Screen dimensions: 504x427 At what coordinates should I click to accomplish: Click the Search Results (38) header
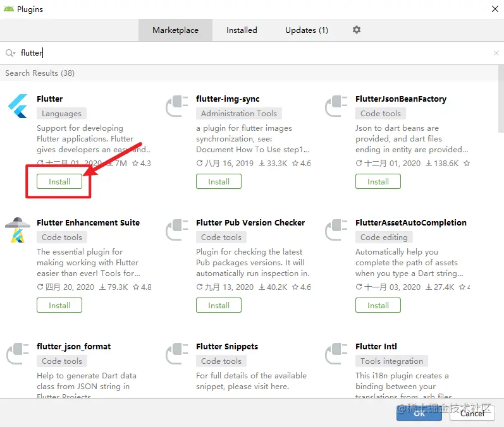pos(40,73)
